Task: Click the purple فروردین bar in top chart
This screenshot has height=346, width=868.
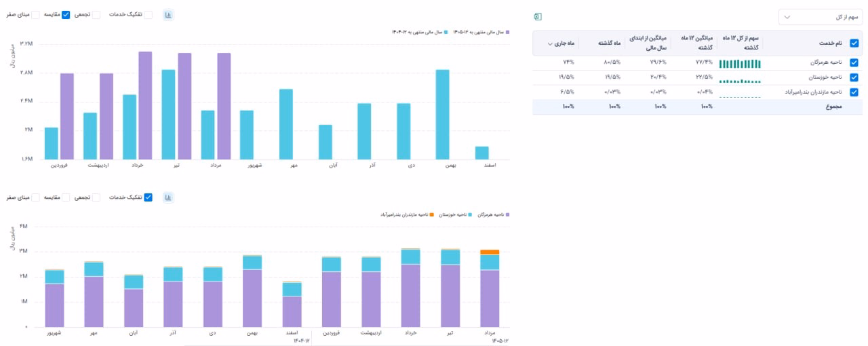Action: [x=66, y=117]
